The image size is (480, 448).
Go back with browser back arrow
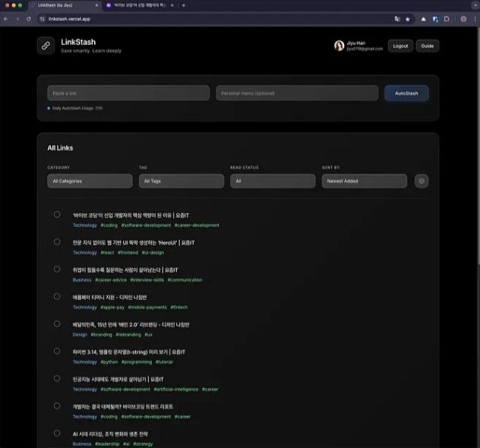pos(6,19)
